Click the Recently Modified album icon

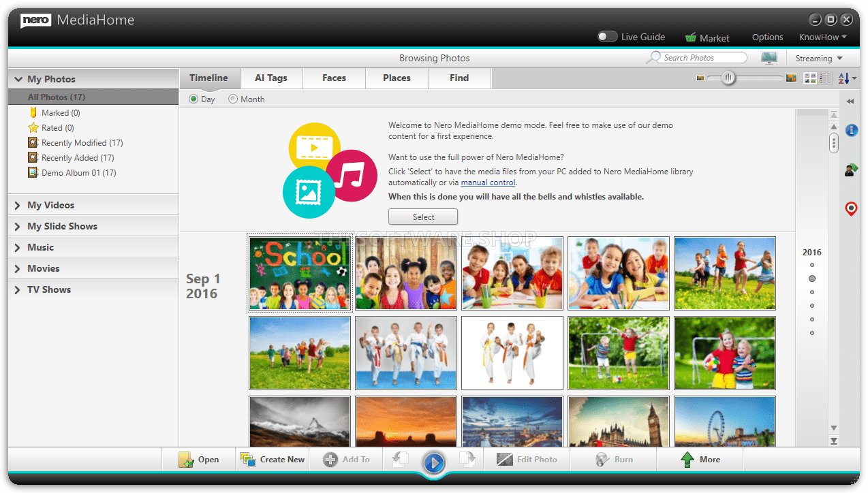(33, 142)
